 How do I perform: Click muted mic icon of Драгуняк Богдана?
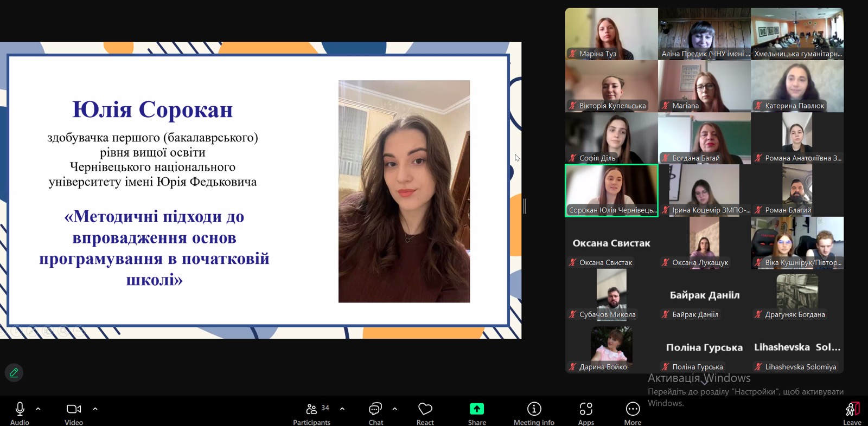pyautogui.click(x=758, y=314)
